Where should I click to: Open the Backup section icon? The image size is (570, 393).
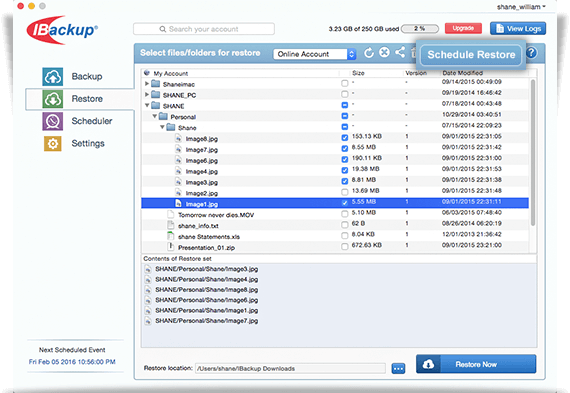click(53, 77)
